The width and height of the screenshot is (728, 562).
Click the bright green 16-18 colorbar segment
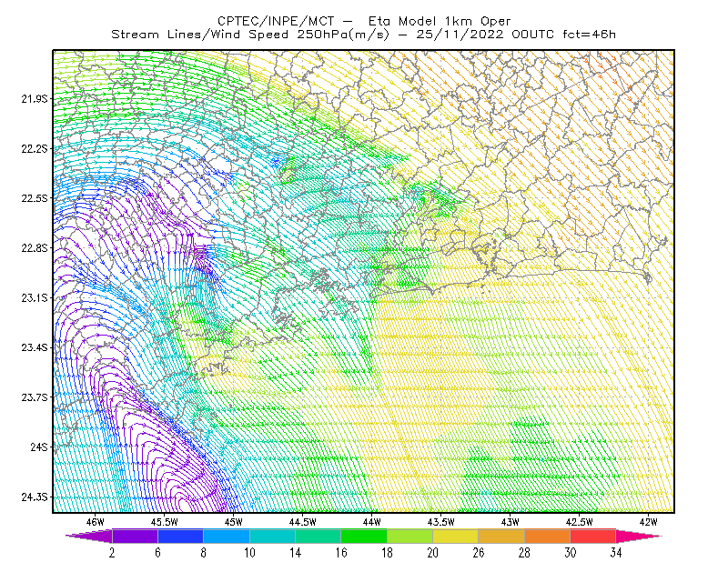(364, 536)
